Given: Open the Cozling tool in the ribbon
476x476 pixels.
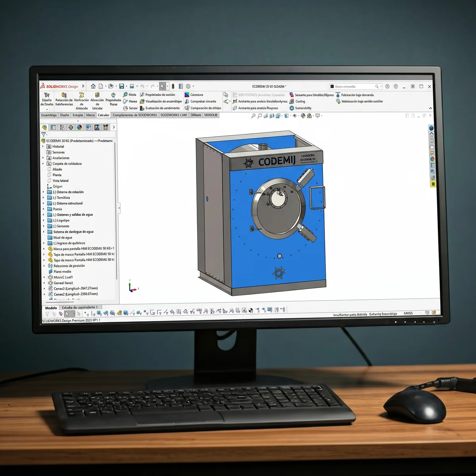Looking at the screenshot, I should (x=297, y=101).
